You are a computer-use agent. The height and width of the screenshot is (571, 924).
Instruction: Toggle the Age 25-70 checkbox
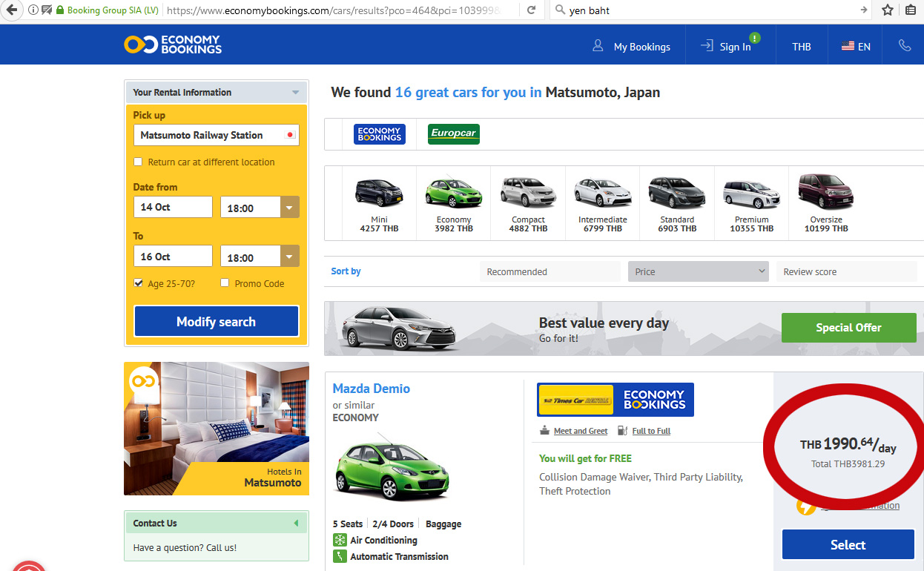[x=138, y=283]
